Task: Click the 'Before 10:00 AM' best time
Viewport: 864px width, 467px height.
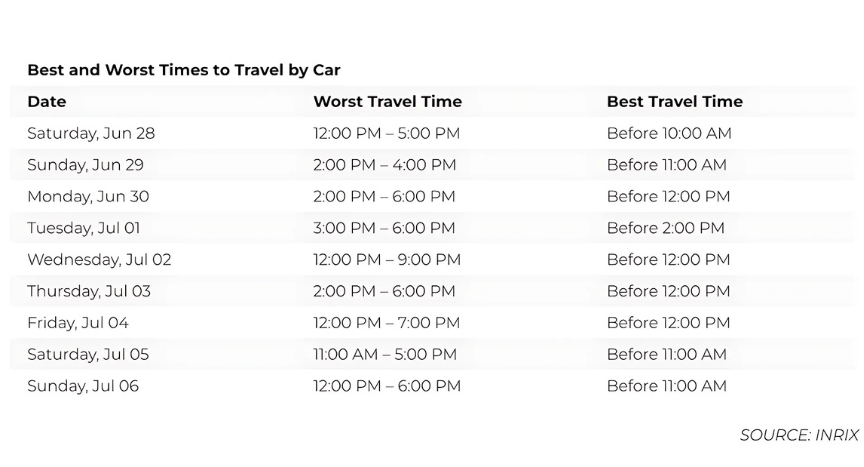Action: coord(669,133)
